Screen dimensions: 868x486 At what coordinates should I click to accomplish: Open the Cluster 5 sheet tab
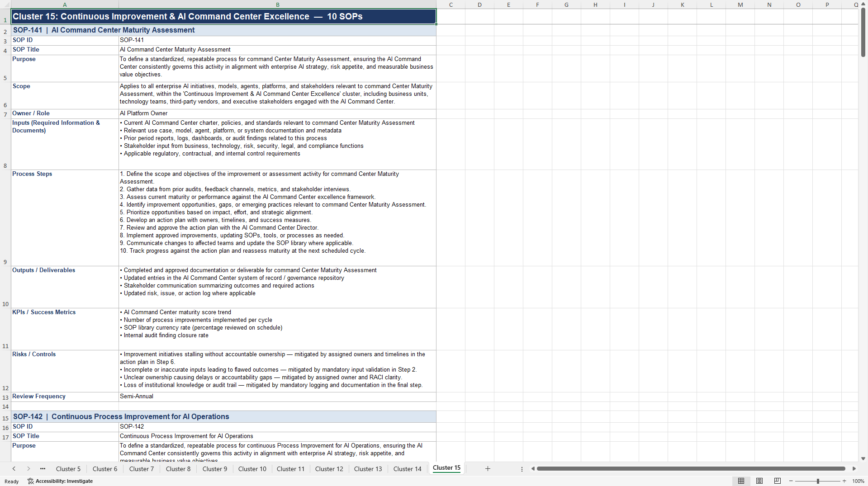click(x=68, y=469)
